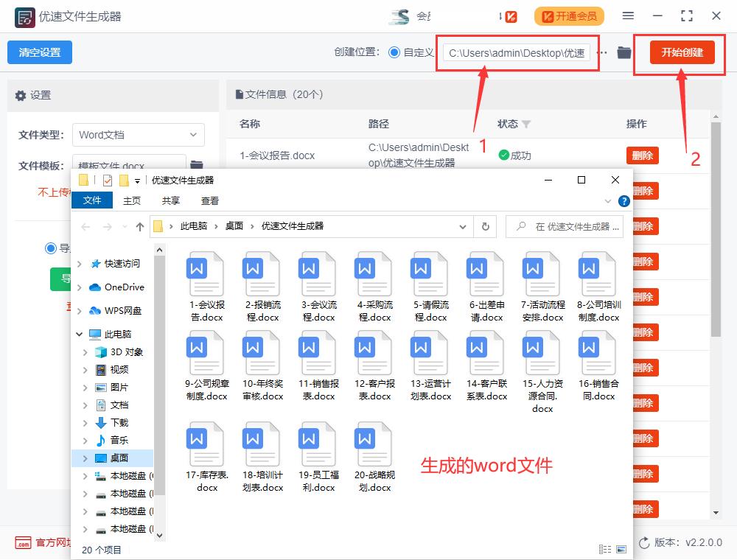Collapse the 此电脑 tree item

pos(80,333)
